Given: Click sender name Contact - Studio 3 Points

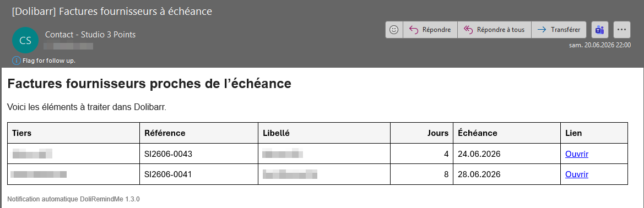Looking at the screenshot, I should pos(90,35).
